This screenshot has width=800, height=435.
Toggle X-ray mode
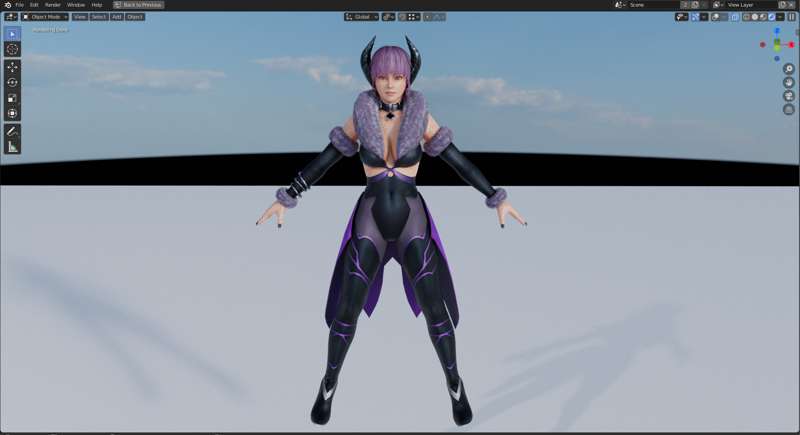pyautogui.click(x=735, y=17)
